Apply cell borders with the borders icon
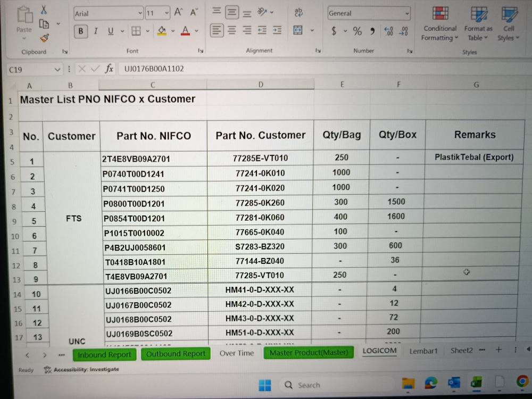Image resolution: width=532 pixels, height=399 pixels. 136,31
